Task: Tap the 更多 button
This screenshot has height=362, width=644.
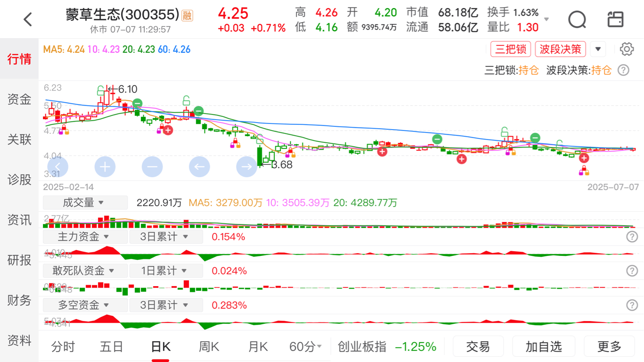Action: (x=609, y=347)
